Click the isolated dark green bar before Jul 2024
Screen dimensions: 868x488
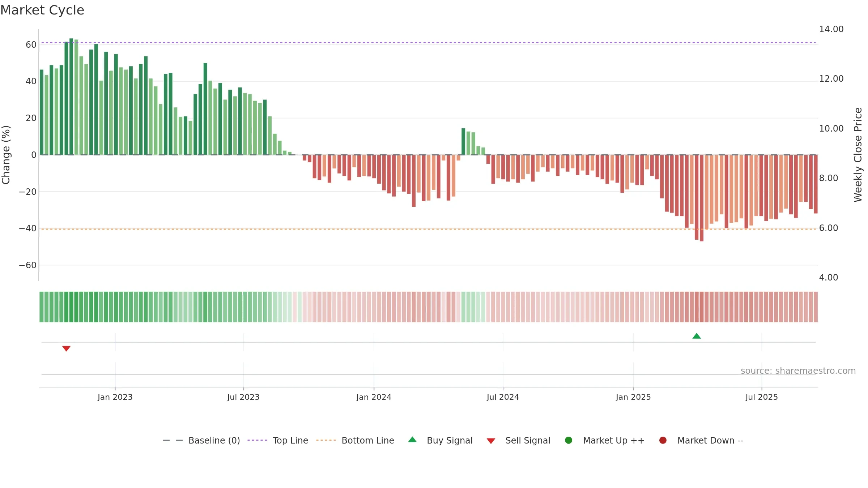click(x=463, y=142)
